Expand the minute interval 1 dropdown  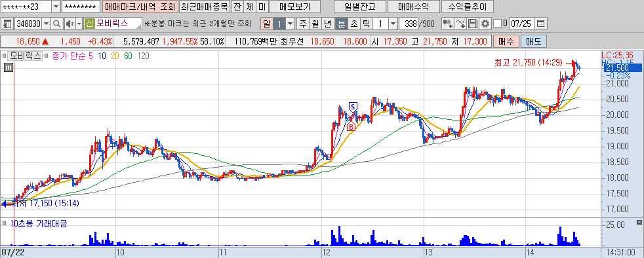(393, 24)
